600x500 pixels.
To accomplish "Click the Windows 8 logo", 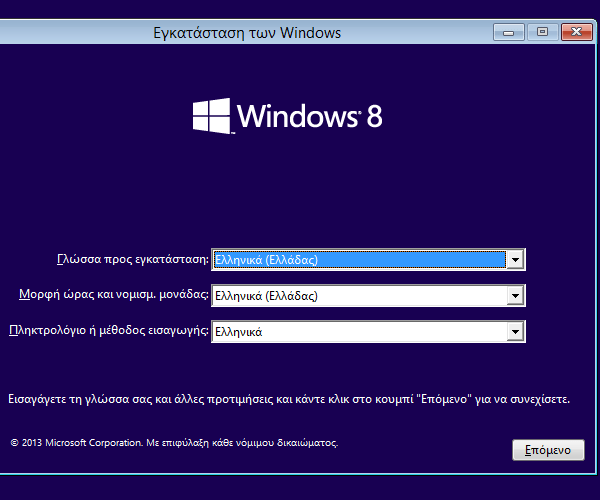I will [287, 116].
